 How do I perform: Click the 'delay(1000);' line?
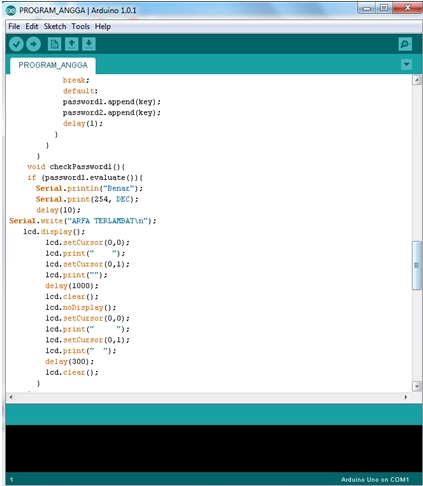tap(72, 286)
